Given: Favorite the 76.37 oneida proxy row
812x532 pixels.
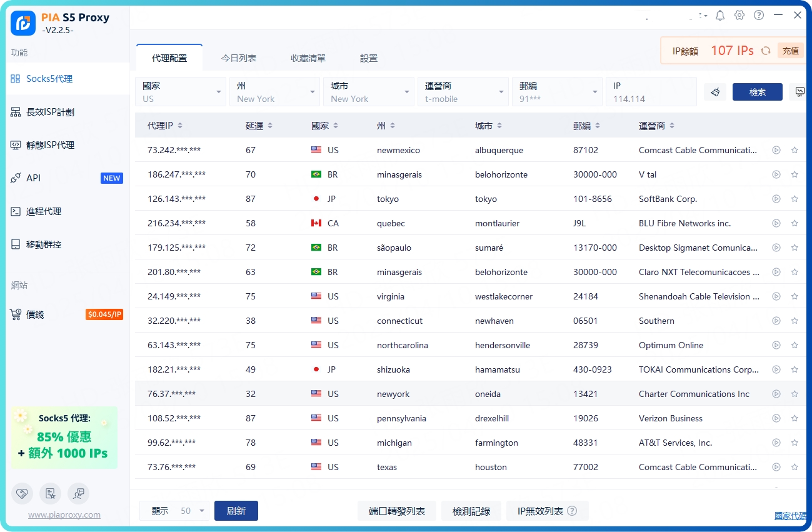Looking at the screenshot, I should click(794, 394).
